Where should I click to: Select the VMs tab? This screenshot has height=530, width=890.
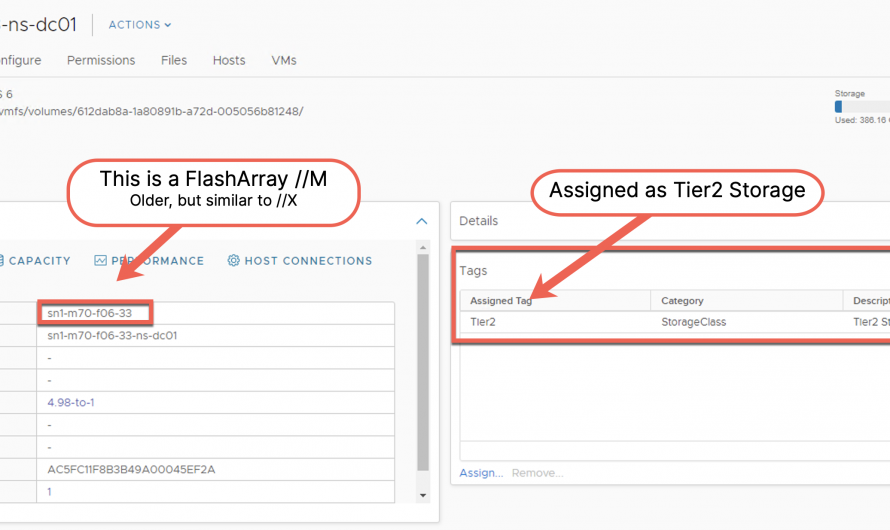coord(284,60)
